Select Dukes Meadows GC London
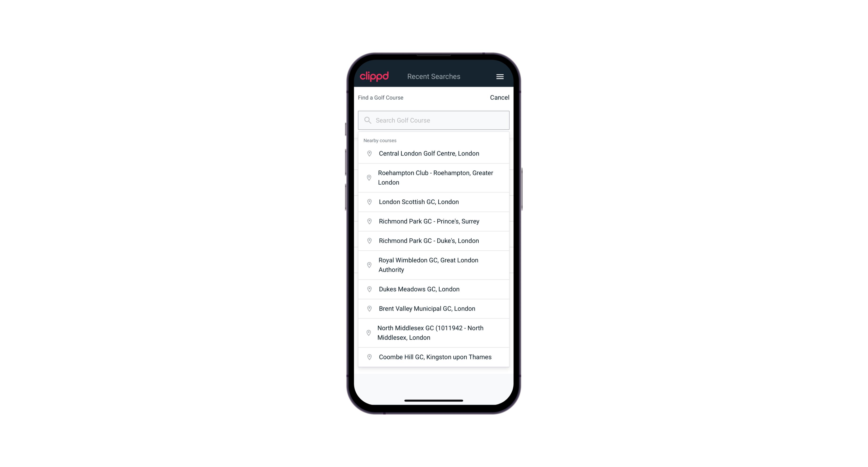Viewport: 868px width, 467px height. (x=434, y=289)
